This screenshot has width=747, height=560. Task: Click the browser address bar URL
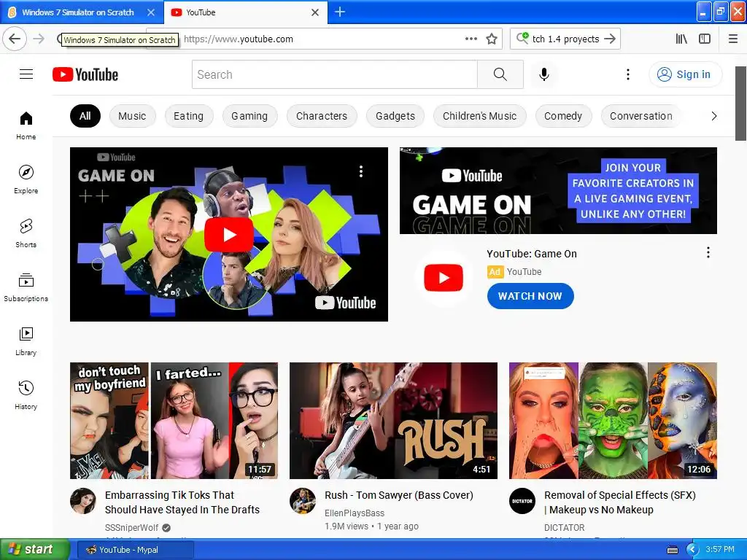(x=239, y=39)
